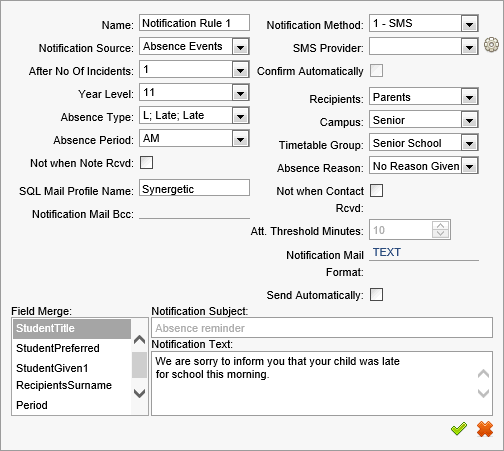Select Period merge field
The image size is (504, 451).
[72, 405]
